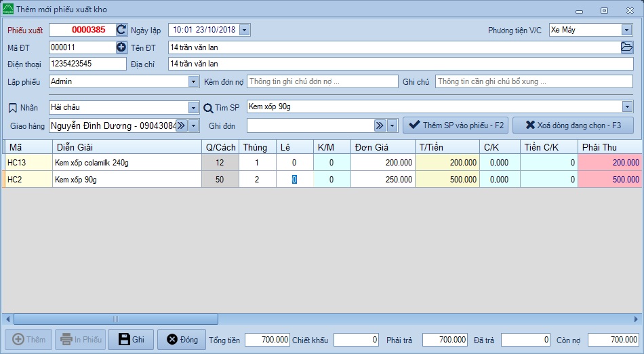This screenshot has height=354, width=644.
Task: Open the Lập phiếu Admin dropdown
Action: (x=193, y=81)
